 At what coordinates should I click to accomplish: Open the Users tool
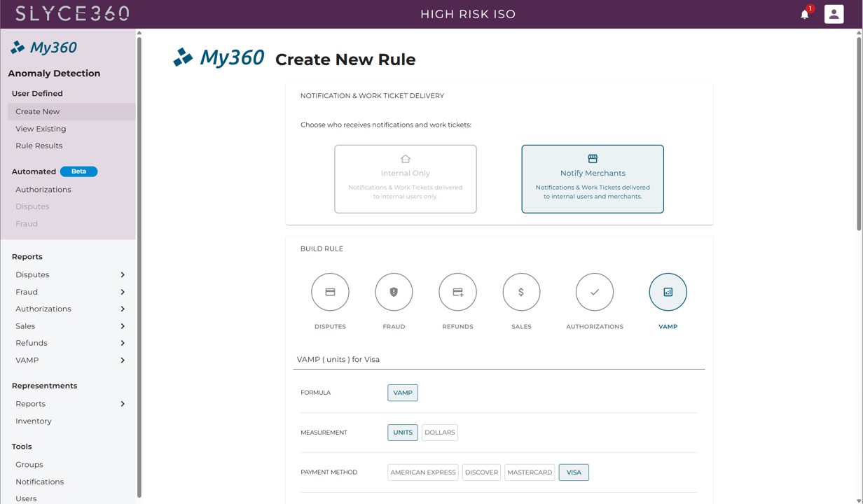[x=26, y=498]
